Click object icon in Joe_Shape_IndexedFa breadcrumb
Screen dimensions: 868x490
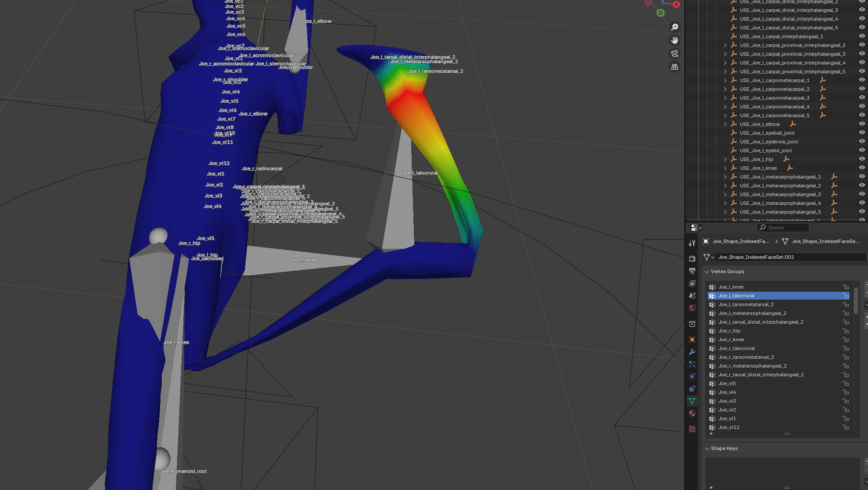[706, 241]
